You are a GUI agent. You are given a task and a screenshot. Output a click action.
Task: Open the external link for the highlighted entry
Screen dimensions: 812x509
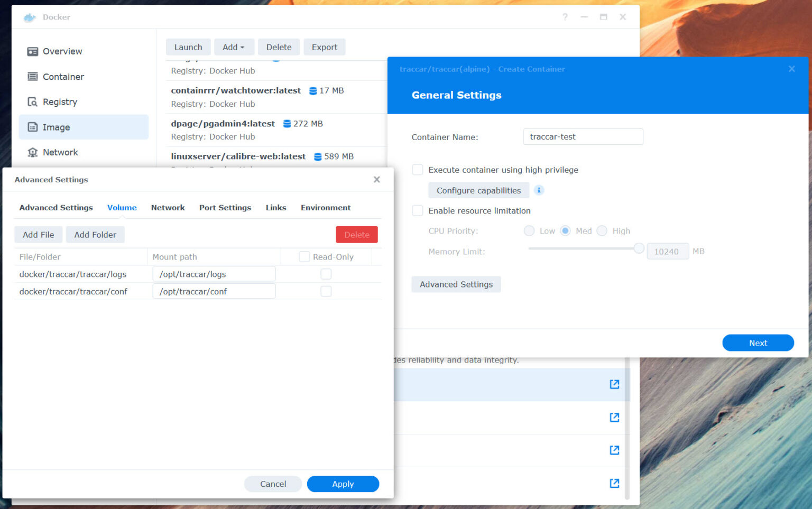coord(614,384)
